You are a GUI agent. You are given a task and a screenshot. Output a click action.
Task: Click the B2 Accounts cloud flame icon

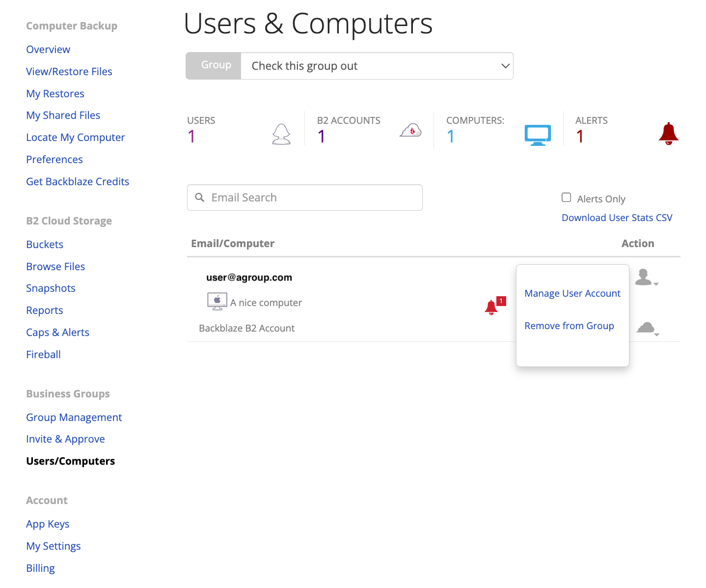pos(410,130)
